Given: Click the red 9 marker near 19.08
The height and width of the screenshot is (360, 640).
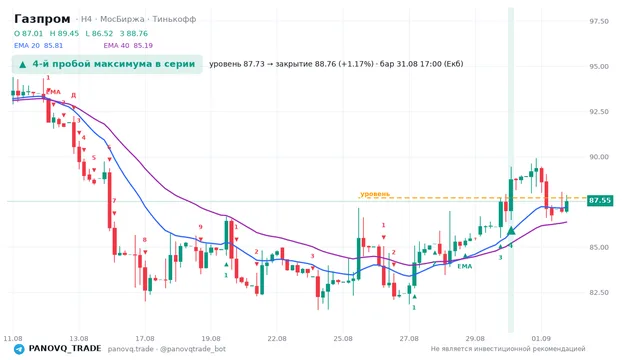Looking at the screenshot, I should 200,227.
